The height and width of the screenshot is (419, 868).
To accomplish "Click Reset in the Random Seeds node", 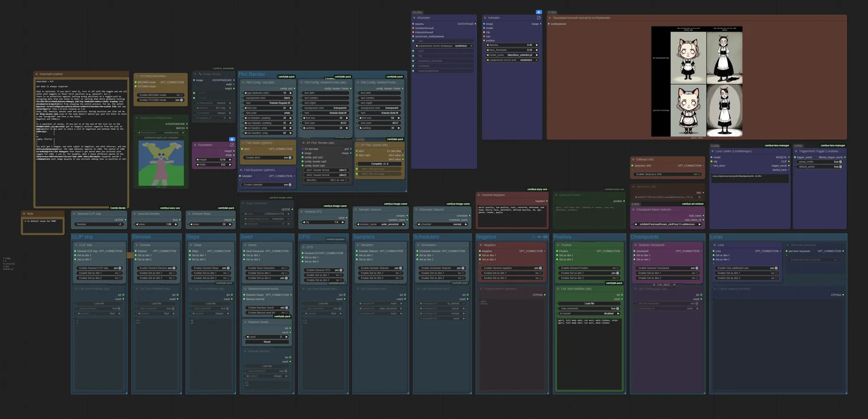I will coord(267,342).
